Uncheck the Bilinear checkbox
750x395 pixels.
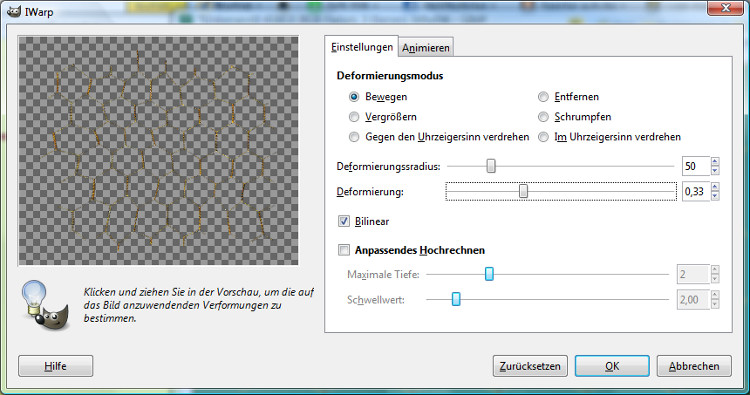343,221
